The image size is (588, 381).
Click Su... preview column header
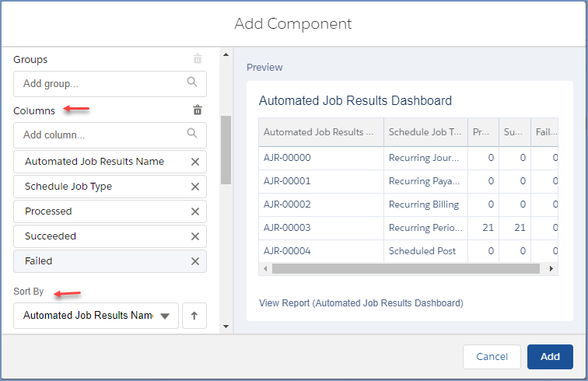[515, 132]
